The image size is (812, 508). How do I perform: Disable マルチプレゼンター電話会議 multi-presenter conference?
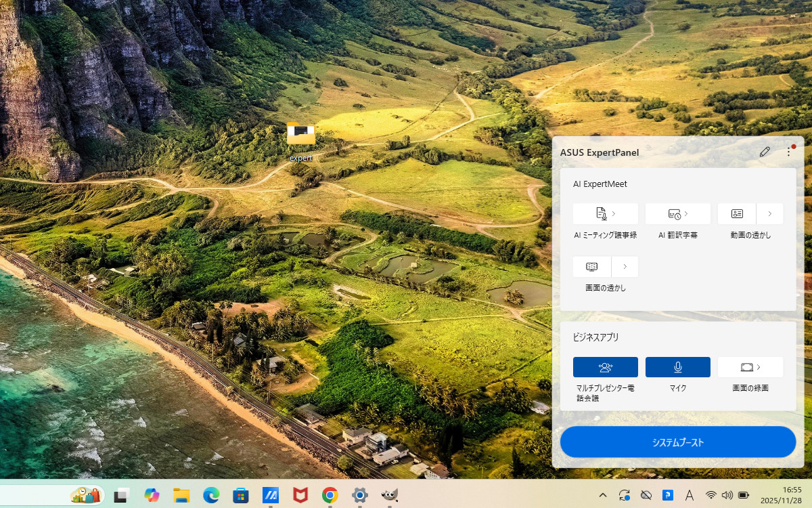[x=605, y=366]
